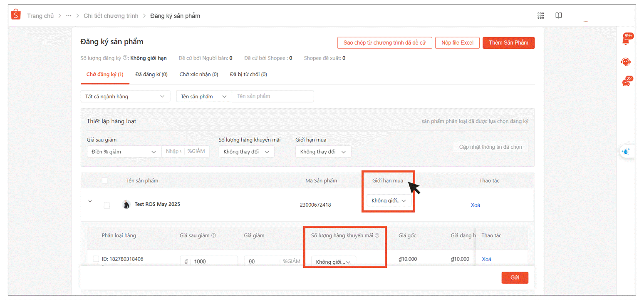Tick checkbox for Test ROS May 2025
The height and width of the screenshot is (300, 644).
[x=107, y=205]
